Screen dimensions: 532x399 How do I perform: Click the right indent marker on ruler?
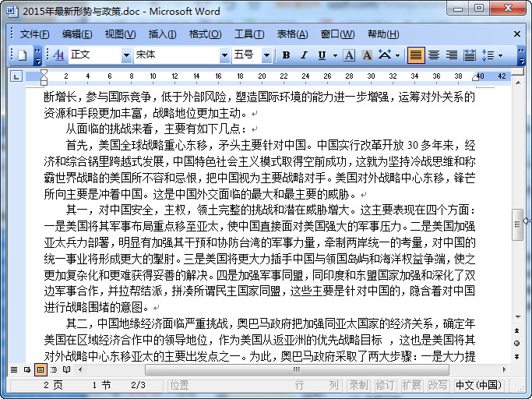coord(475,77)
